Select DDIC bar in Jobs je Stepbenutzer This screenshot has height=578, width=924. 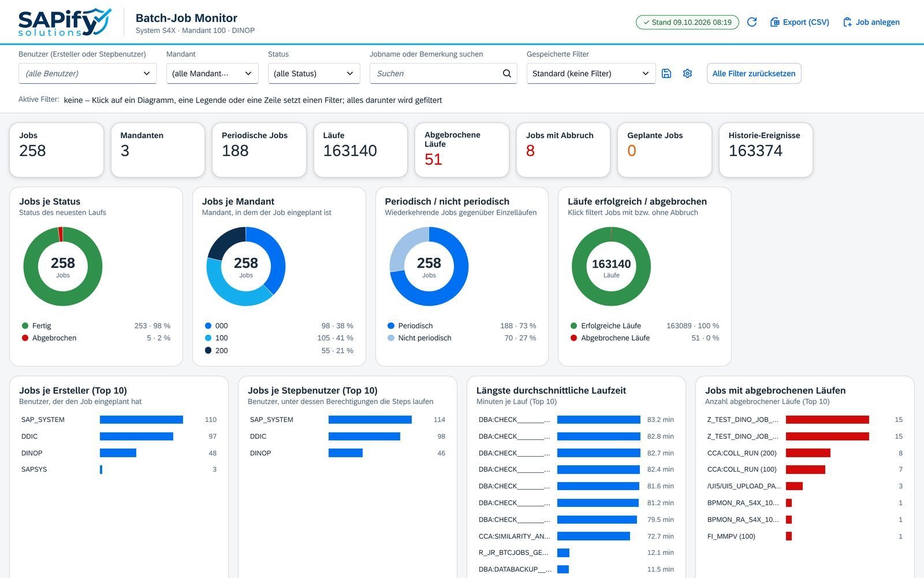364,436
